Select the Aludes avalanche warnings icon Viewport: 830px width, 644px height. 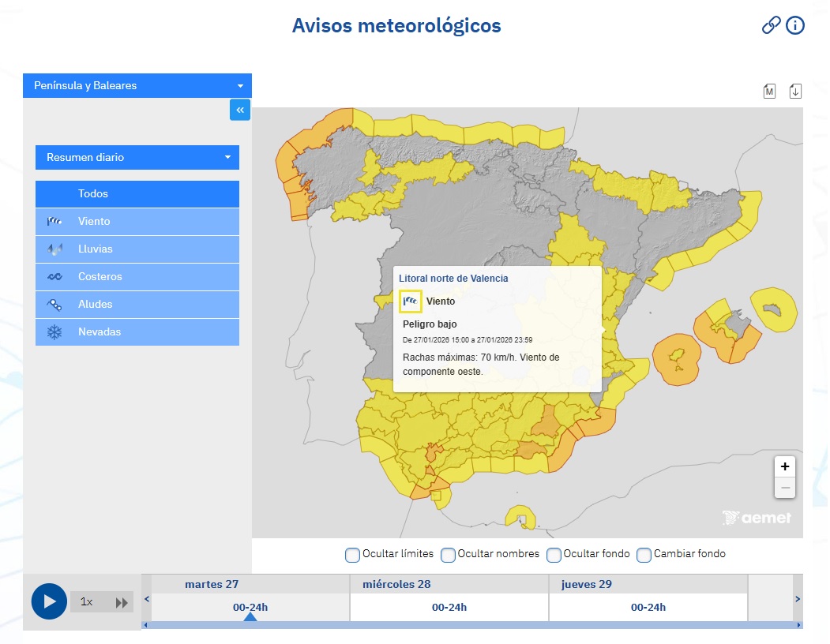[55, 305]
